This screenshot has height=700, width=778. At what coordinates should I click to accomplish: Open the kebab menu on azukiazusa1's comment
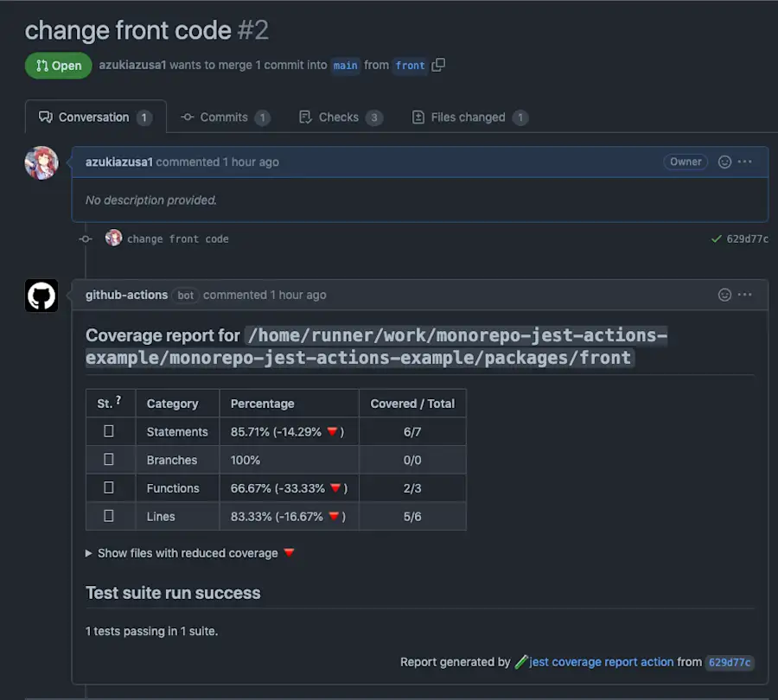(x=745, y=162)
